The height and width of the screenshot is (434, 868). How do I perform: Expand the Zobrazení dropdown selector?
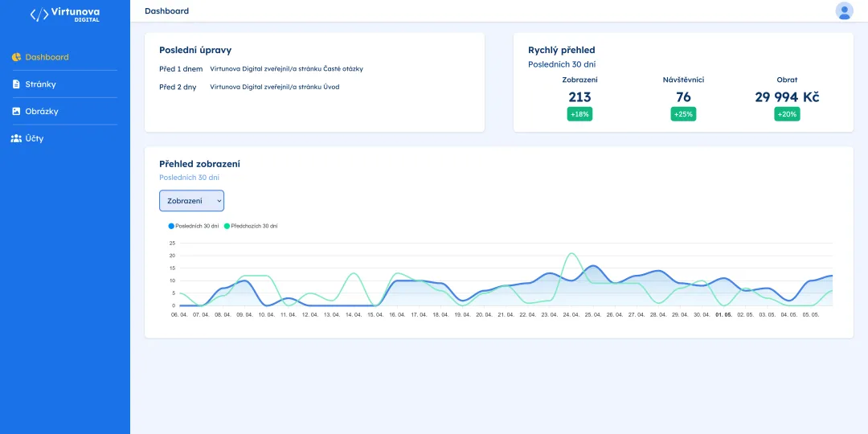point(191,200)
